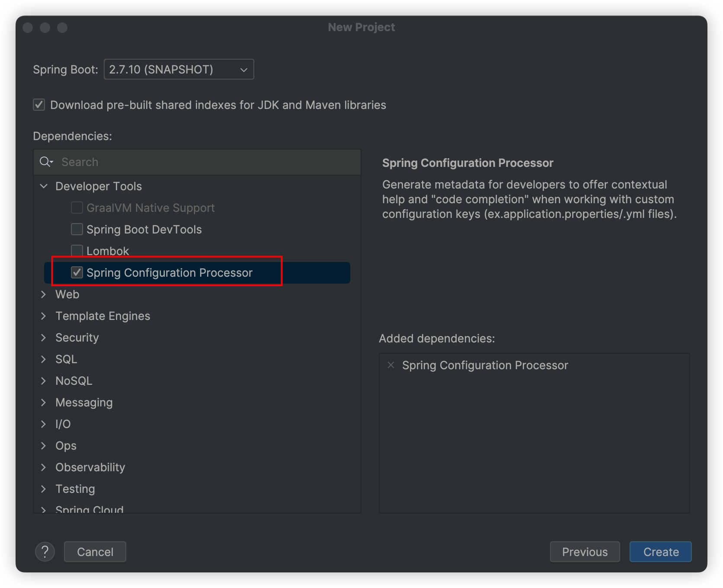Viewport: 723px width, 588px height.
Task: Click the GraalVM Native Support label
Action: tap(150, 208)
